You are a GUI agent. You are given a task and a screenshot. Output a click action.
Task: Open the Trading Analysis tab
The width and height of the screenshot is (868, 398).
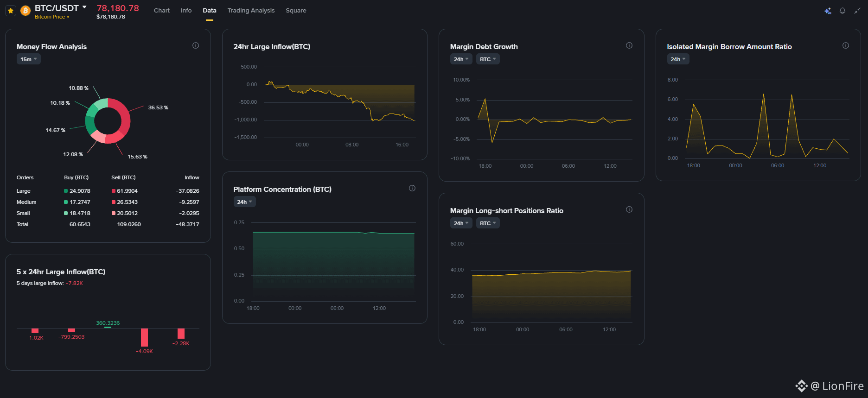251,10
